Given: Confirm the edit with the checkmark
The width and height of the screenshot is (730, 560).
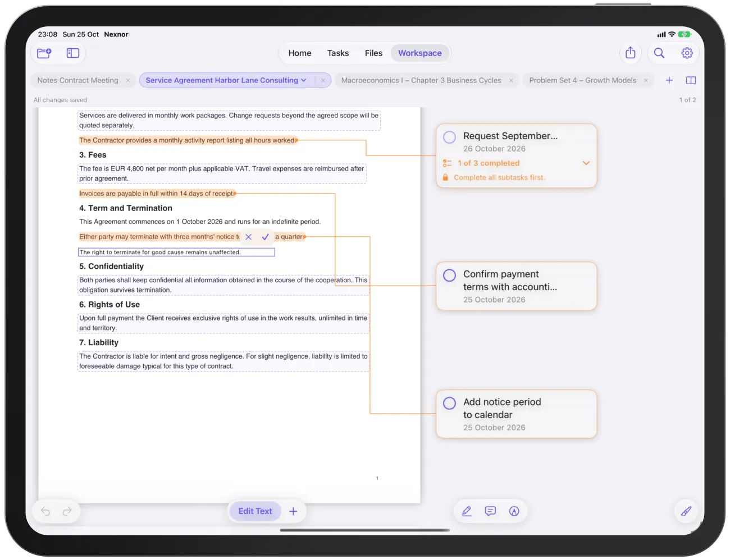Looking at the screenshot, I should pos(265,237).
